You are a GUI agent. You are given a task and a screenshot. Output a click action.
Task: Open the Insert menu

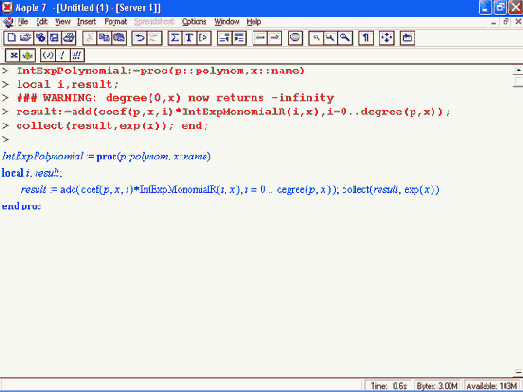86,22
